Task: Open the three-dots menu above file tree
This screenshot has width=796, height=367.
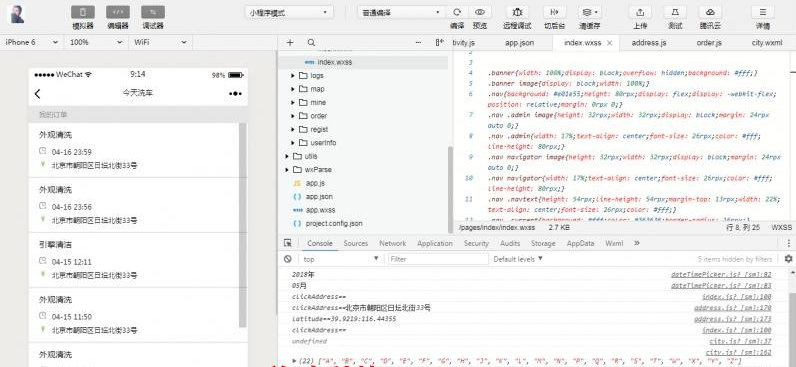Action: (x=419, y=43)
